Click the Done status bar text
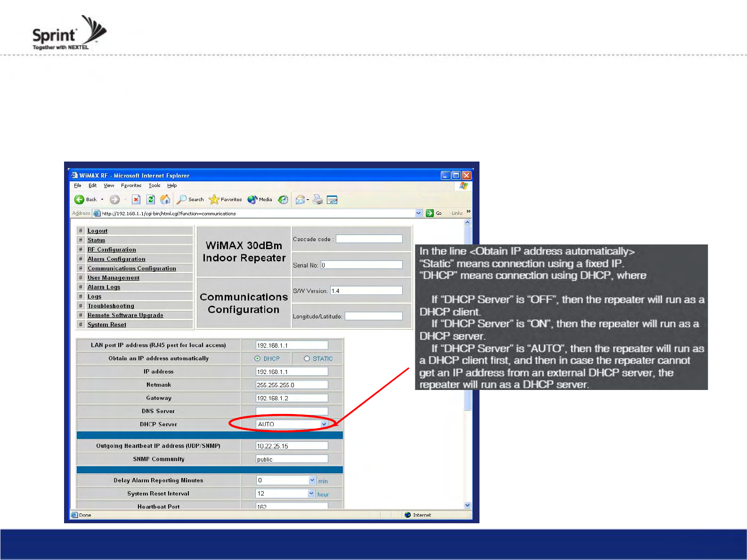The height and width of the screenshot is (560, 747). click(x=85, y=515)
